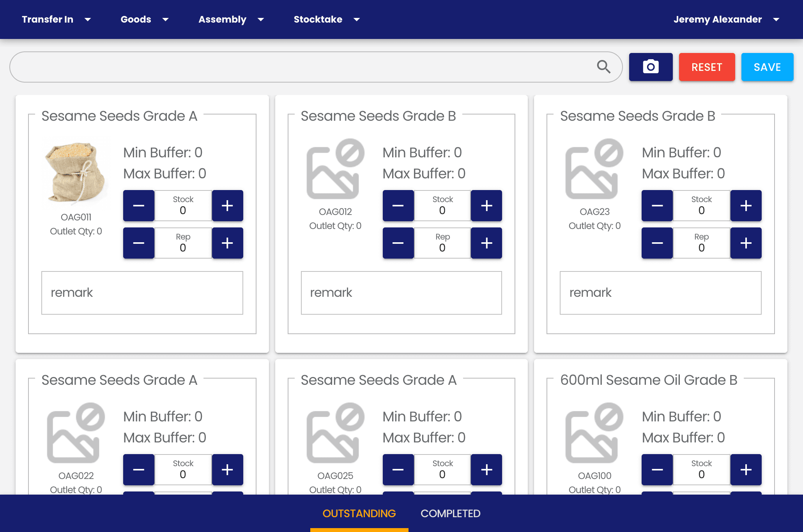803x532 pixels.
Task: Increase Rep for OAG011
Action: (x=228, y=243)
